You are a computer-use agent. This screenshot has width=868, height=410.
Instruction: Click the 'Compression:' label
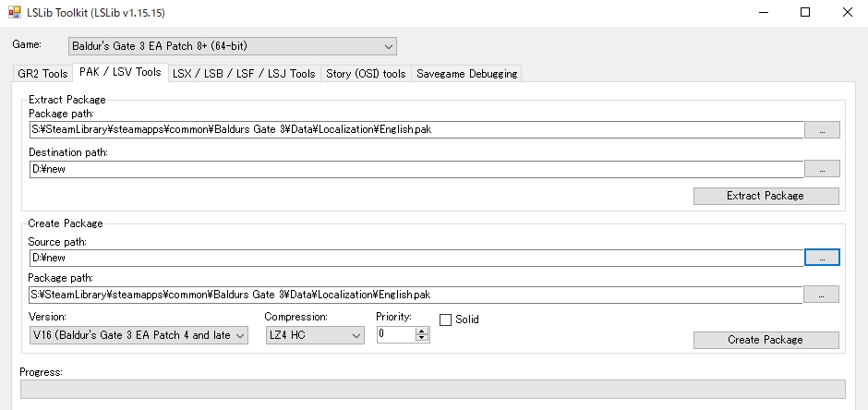[295, 317]
